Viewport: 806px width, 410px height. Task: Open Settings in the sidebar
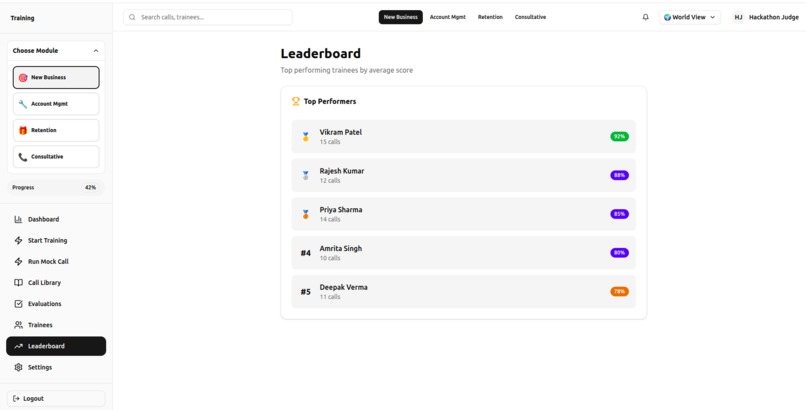pos(56,367)
